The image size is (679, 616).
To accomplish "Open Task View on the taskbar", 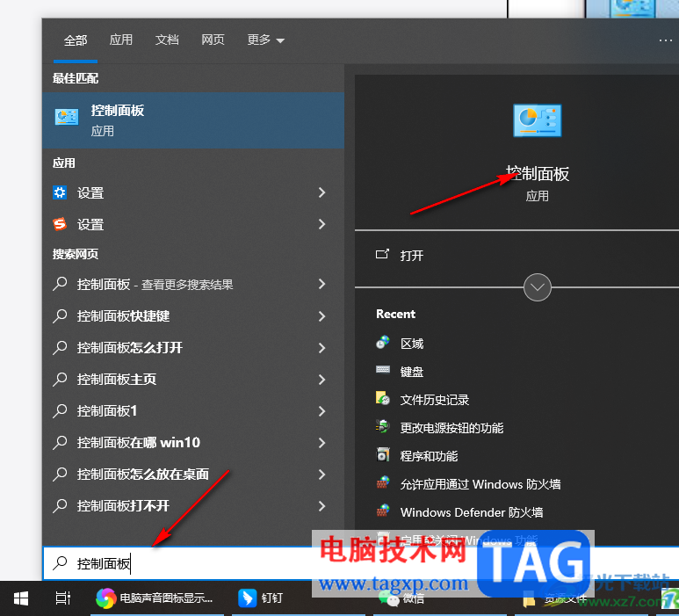I will (x=62, y=598).
